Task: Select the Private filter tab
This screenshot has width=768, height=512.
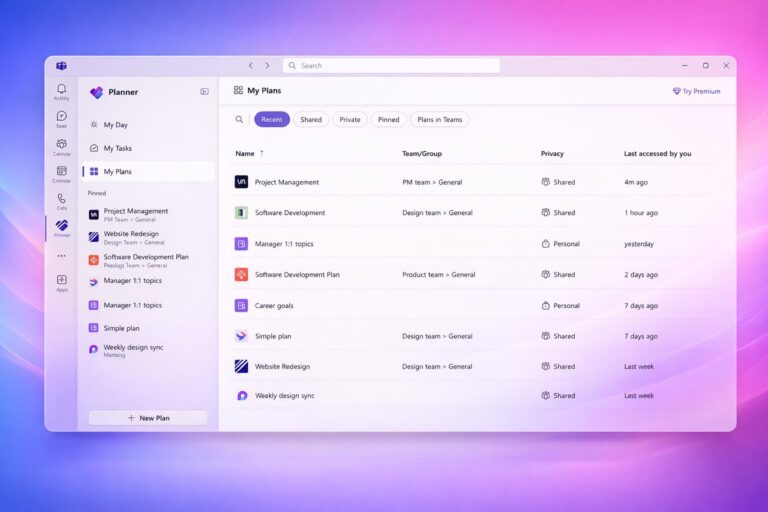Action: 350,120
